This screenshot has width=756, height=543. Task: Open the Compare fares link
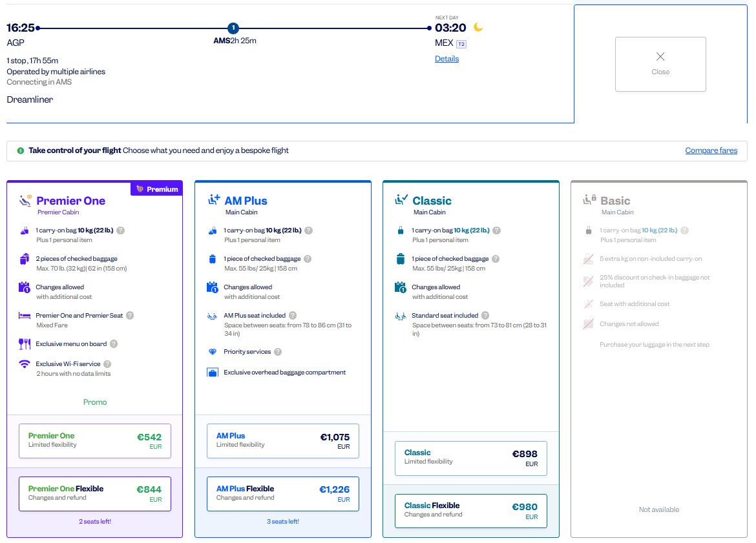(x=711, y=150)
